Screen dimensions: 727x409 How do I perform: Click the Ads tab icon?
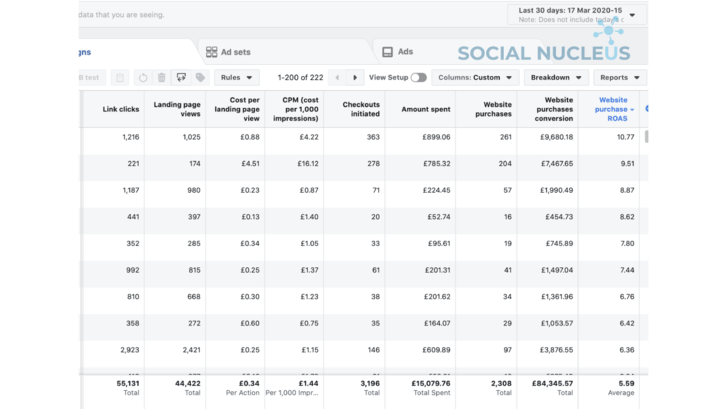(x=388, y=52)
